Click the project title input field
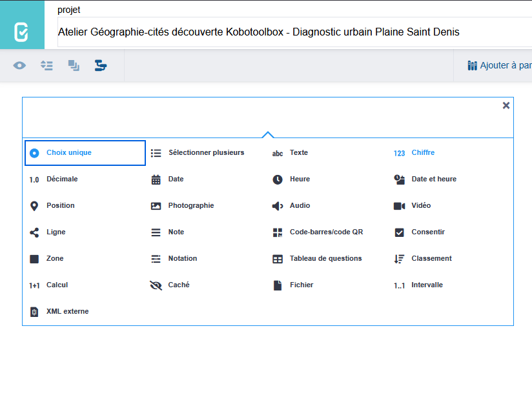Viewport: 532px width, 417px height. [x=291, y=32]
